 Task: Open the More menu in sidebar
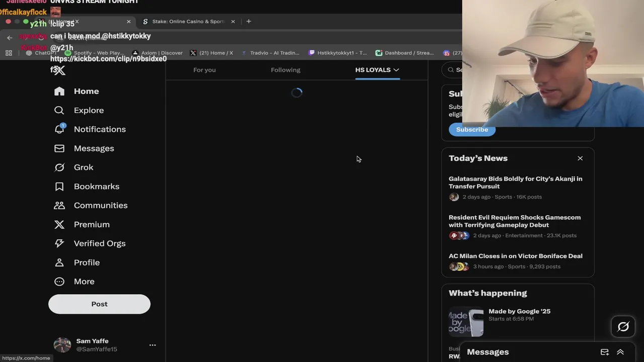pos(74,282)
